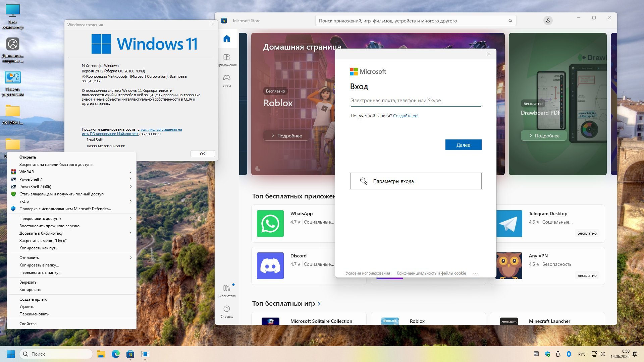Open Приложения section in Store sidebar

tap(227, 60)
